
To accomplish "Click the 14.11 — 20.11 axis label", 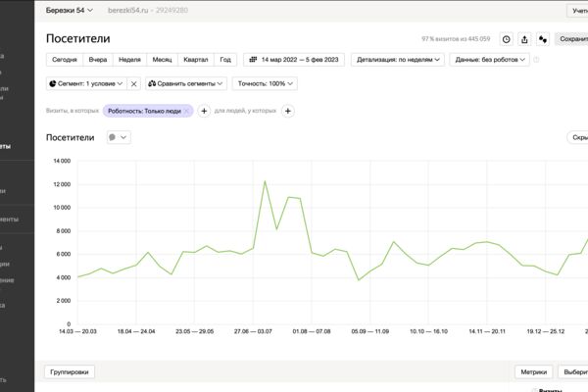I will (x=487, y=331).
